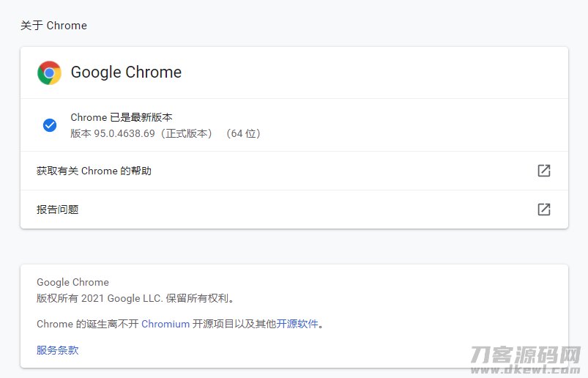
Task: Click the Google Chrome logo icon
Action: pyautogui.click(x=49, y=73)
